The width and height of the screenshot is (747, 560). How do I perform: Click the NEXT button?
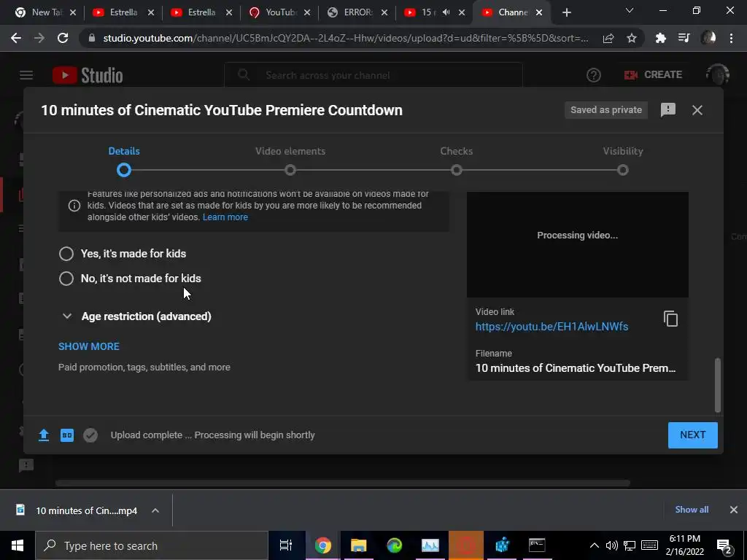pos(693,435)
